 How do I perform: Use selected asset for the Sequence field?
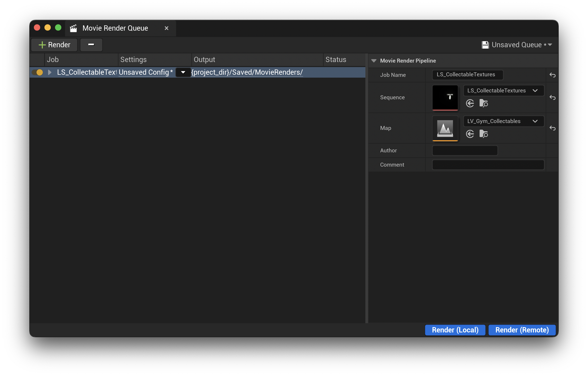tap(470, 103)
